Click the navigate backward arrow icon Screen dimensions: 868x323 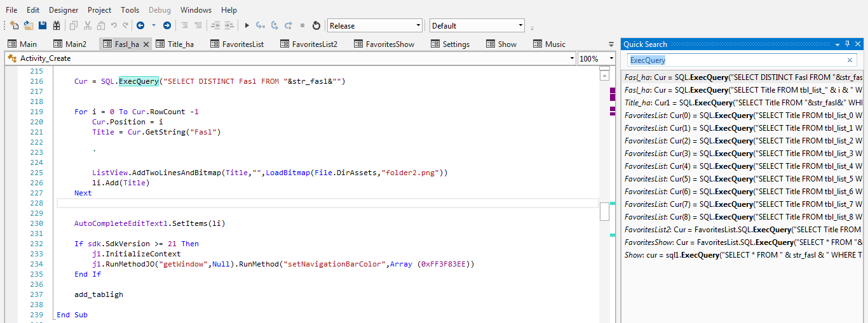pyautogui.click(x=140, y=25)
